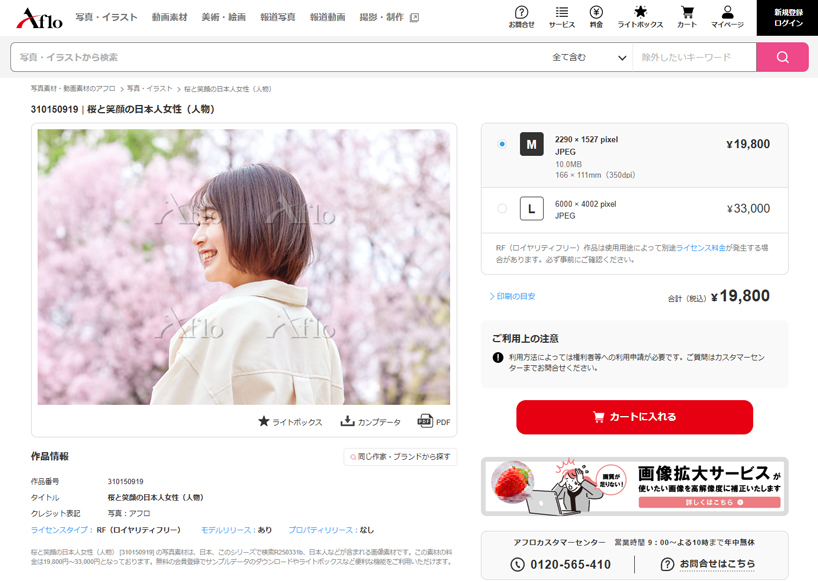818x582 pixels.
Task: Open マイページ with the person icon
Action: pyautogui.click(x=728, y=15)
